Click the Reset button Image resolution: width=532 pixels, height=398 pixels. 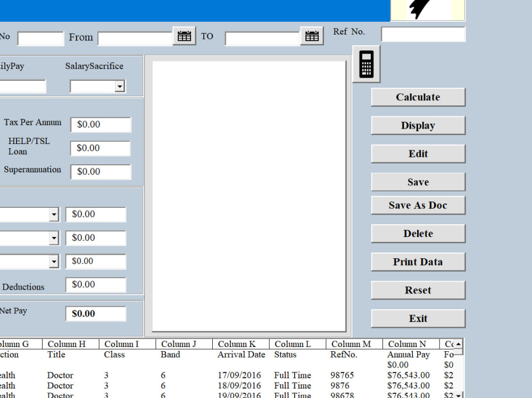point(418,290)
